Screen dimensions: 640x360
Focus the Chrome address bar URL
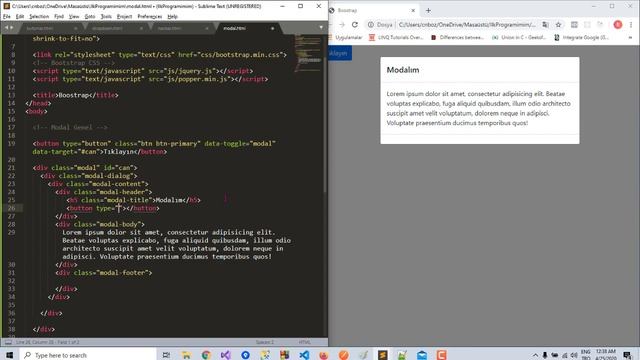click(467, 24)
